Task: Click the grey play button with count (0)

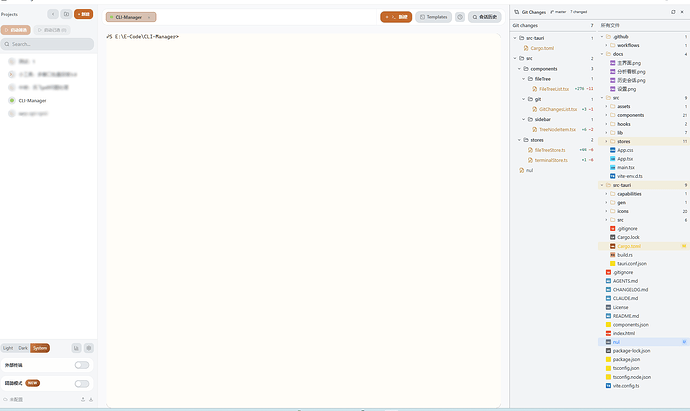Action: pyautogui.click(x=52, y=30)
